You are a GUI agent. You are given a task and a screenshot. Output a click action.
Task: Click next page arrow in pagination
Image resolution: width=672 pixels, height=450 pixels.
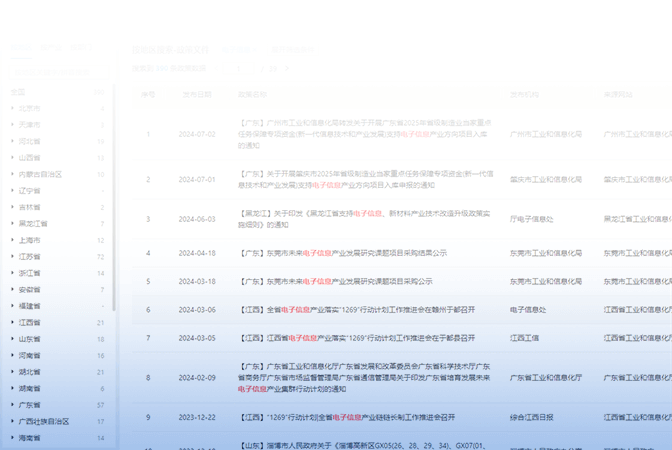pos(285,68)
